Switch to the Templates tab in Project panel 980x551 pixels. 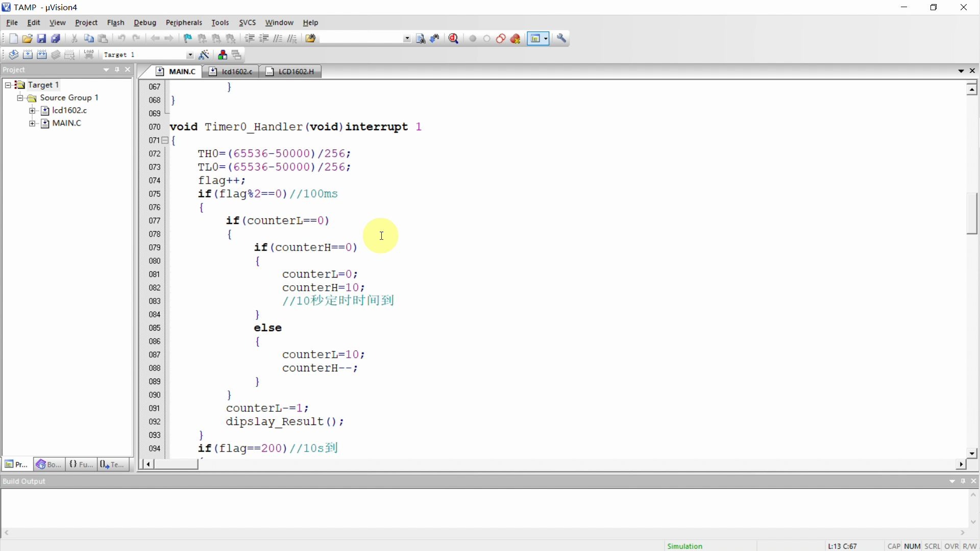pyautogui.click(x=113, y=464)
